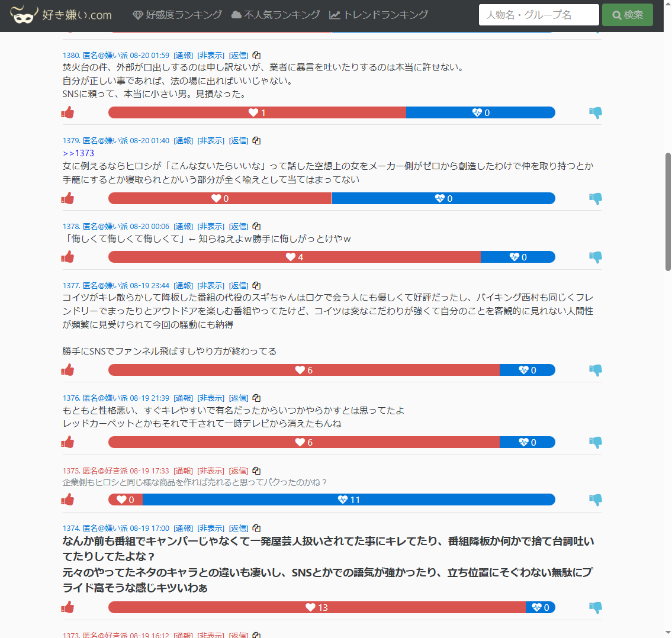Click vote bar showing 4 likes
The height and width of the screenshot is (638, 672).
click(x=294, y=257)
